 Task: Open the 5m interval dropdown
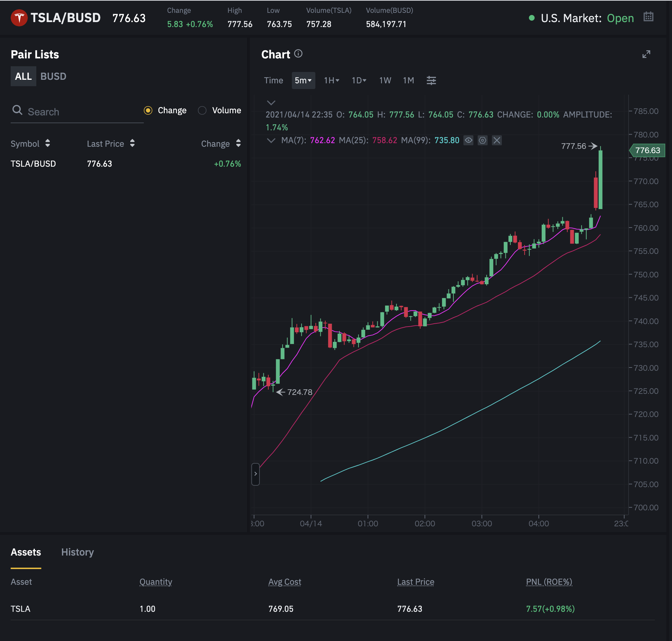tap(303, 80)
